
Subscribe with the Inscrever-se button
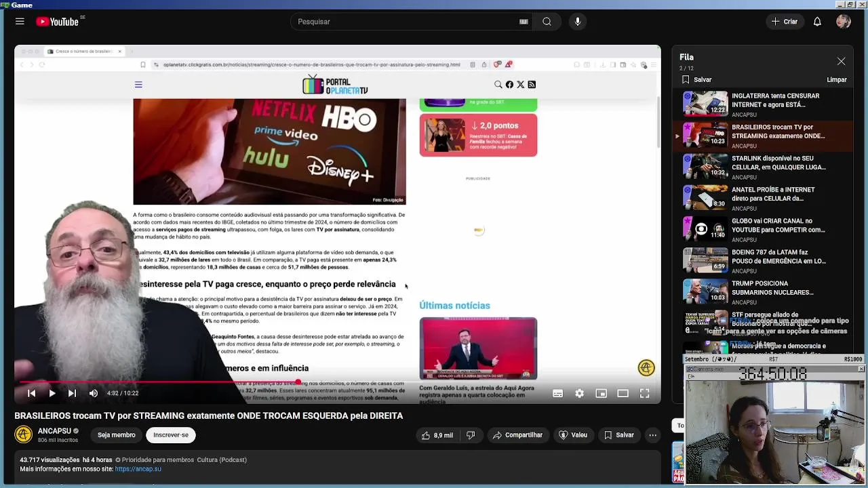click(171, 435)
